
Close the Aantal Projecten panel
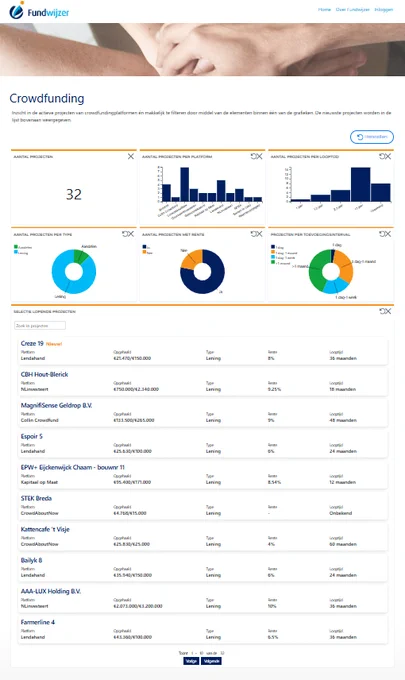tap(131, 156)
